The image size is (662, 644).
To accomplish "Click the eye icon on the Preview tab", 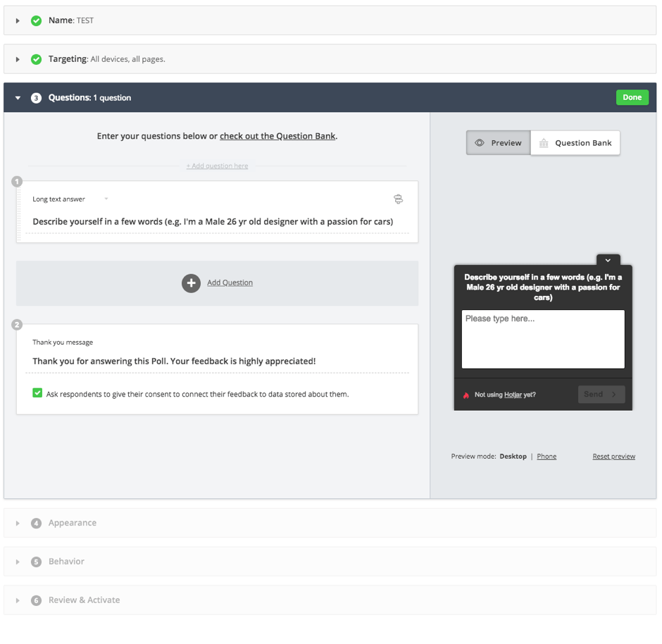I will click(479, 143).
